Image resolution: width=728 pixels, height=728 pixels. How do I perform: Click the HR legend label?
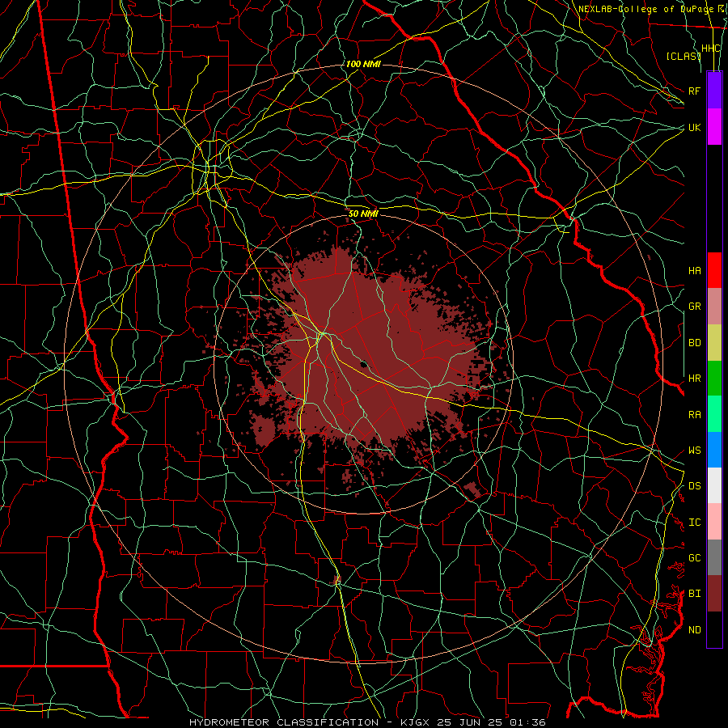pos(694,379)
